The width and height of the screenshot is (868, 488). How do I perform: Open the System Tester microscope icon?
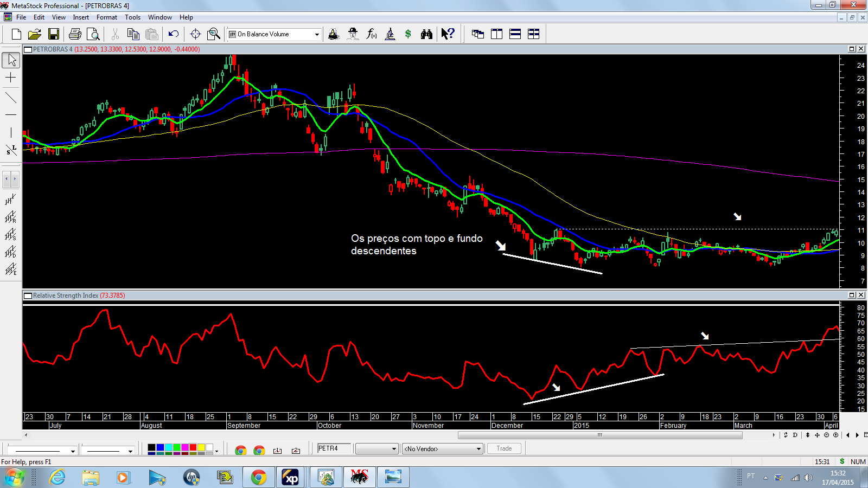click(x=390, y=34)
